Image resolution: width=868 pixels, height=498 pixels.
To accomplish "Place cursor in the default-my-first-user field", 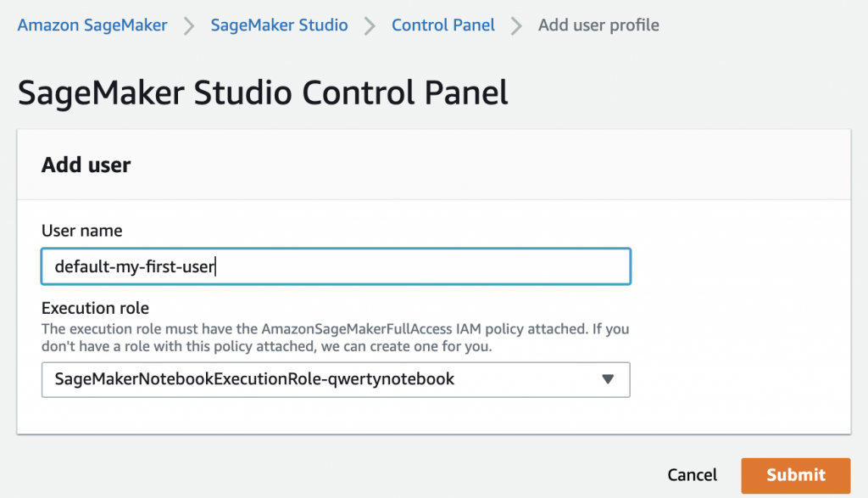I will pos(336,266).
